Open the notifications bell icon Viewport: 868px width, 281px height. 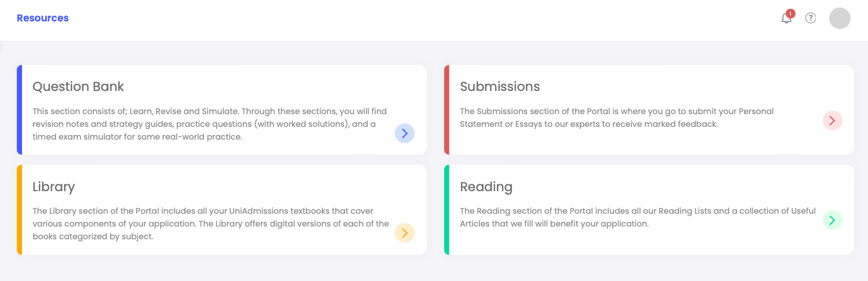(x=786, y=18)
